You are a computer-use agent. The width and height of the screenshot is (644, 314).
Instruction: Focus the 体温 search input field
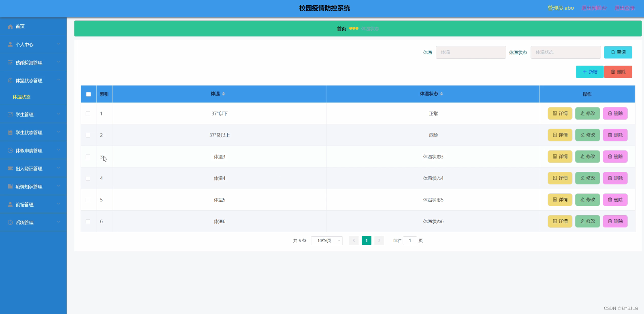click(471, 52)
